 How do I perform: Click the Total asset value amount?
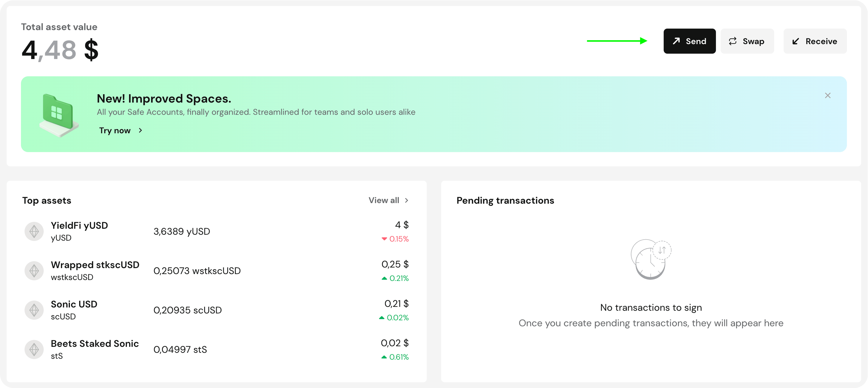[x=60, y=50]
